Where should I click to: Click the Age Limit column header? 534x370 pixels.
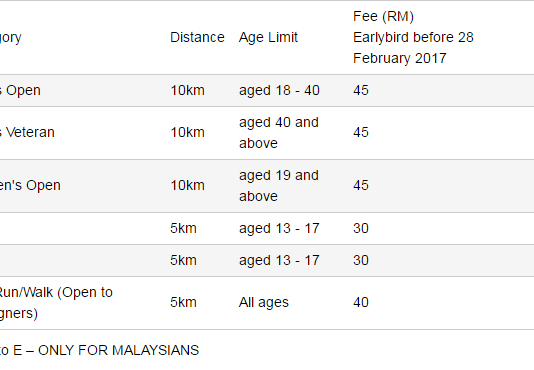(x=268, y=37)
